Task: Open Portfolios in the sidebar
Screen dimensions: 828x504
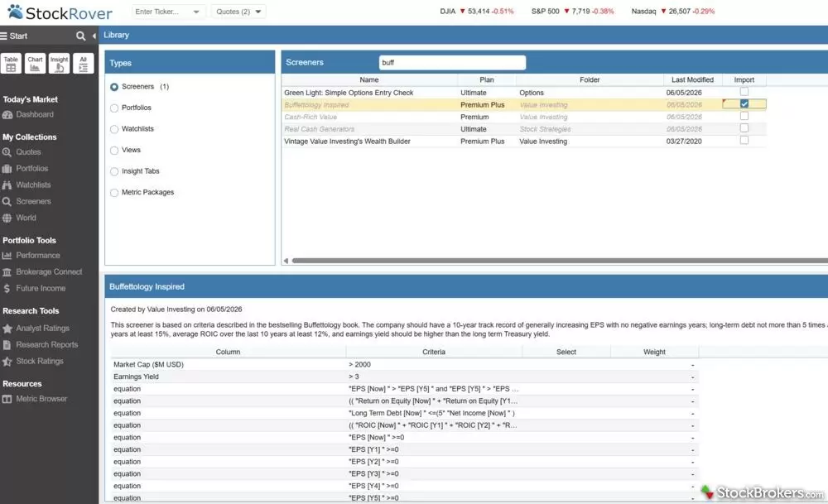Action: [32, 168]
